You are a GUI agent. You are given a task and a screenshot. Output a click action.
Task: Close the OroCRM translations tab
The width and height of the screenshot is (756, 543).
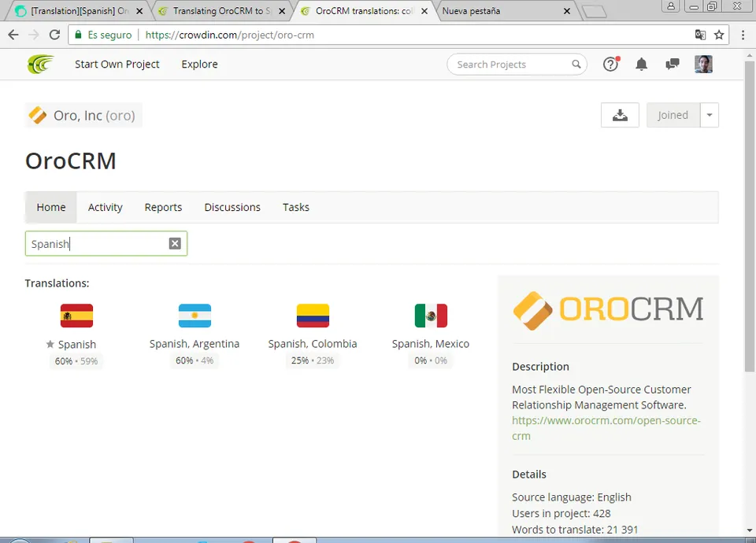coord(424,10)
